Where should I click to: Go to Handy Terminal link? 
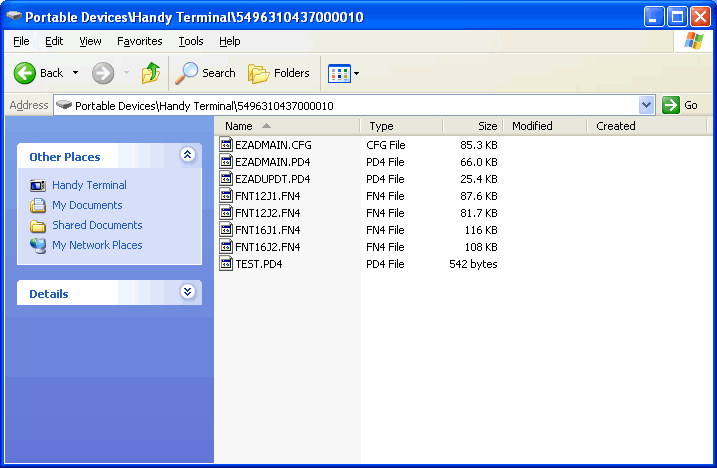(x=89, y=185)
